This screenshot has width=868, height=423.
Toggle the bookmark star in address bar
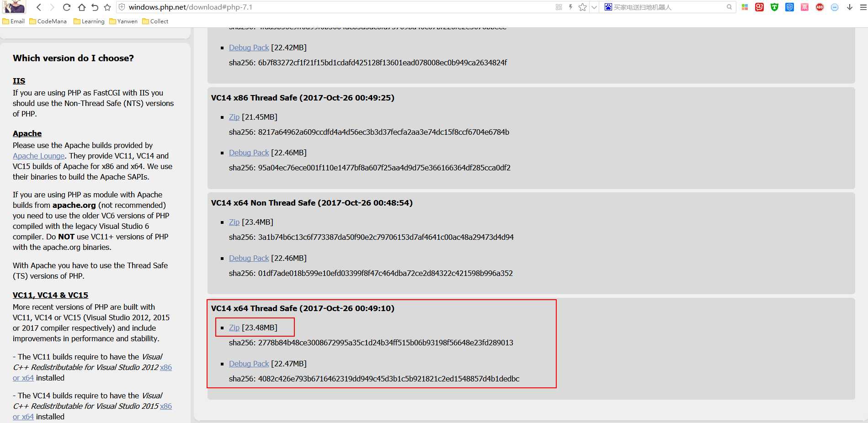(582, 7)
